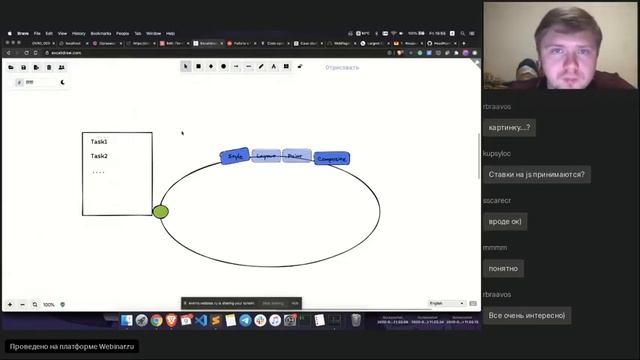
Task: Switch to the Excalidraw browser tab
Action: (x=208, y=43)
